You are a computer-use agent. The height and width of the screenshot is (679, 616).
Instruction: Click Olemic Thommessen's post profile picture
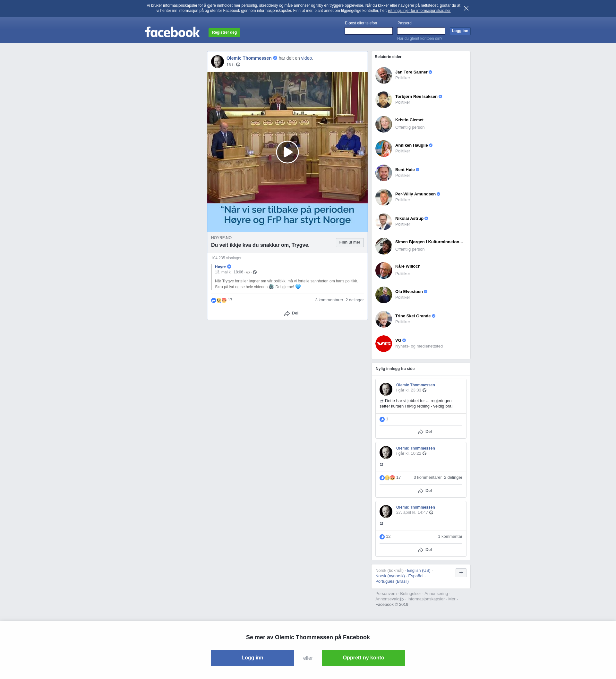pyautogui.click(x=217, y=62)
